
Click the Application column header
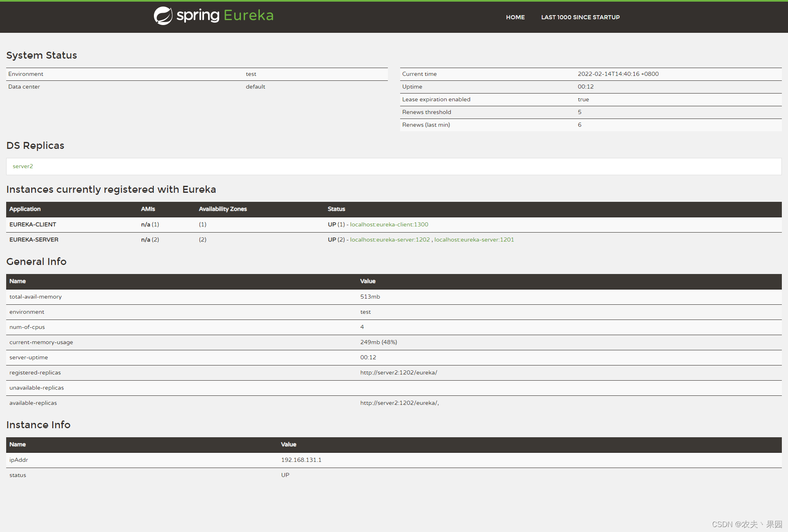pos(25,209)
